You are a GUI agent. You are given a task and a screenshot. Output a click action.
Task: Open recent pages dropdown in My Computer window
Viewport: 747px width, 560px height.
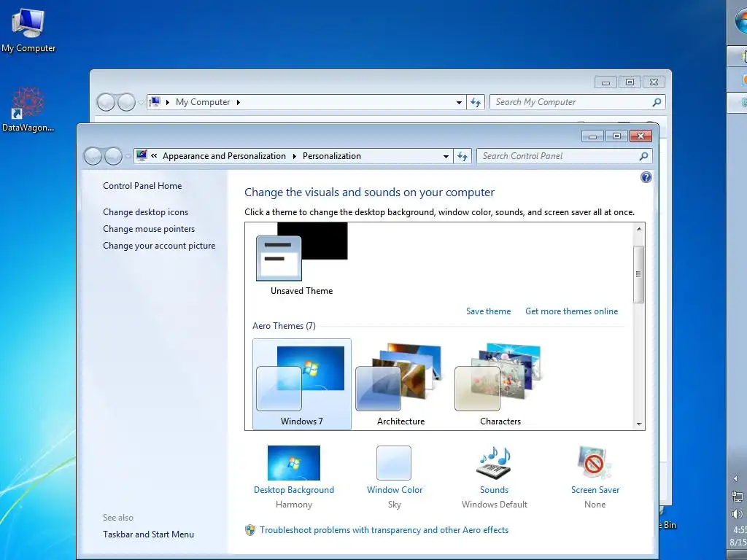(x=141, y=102)
